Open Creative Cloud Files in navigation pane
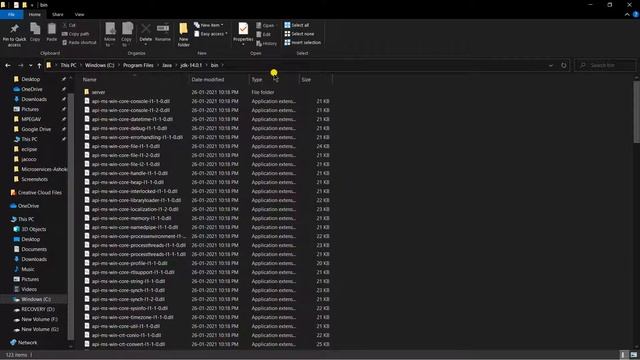 tap(40, 192)
